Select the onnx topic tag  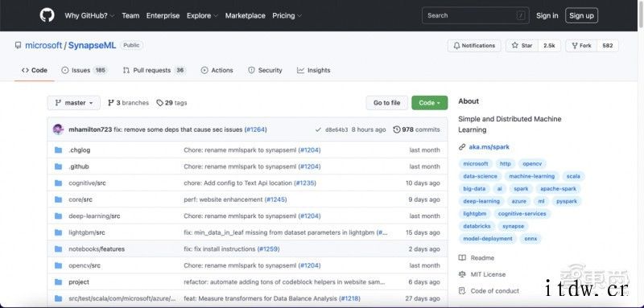(530, 239)
